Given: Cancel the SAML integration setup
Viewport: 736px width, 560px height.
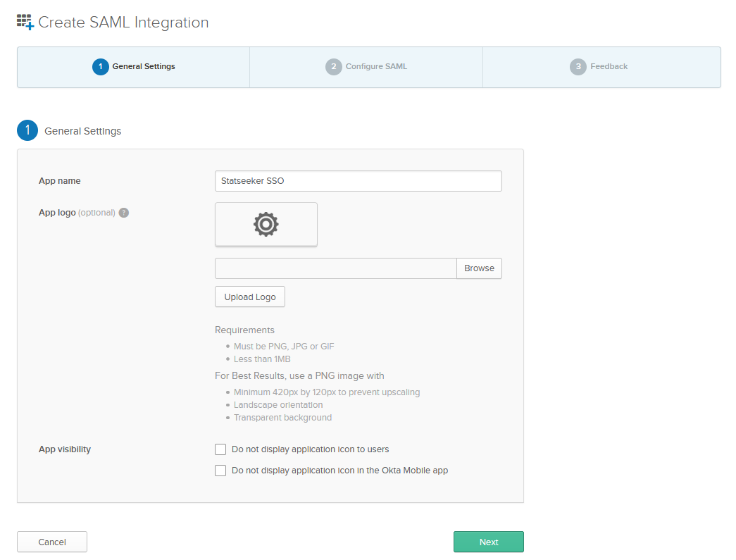Looking at the screenshot, I should pyautogui.click(x=52, y=542).
